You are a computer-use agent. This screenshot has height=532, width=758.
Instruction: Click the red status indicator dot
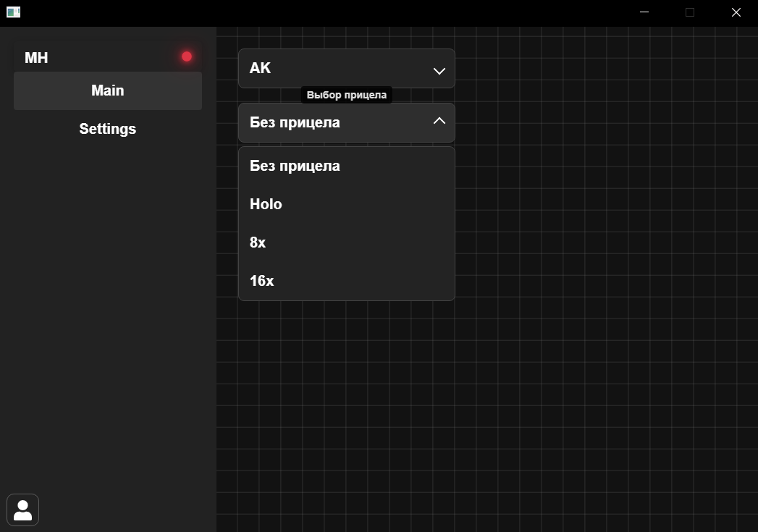187,56
